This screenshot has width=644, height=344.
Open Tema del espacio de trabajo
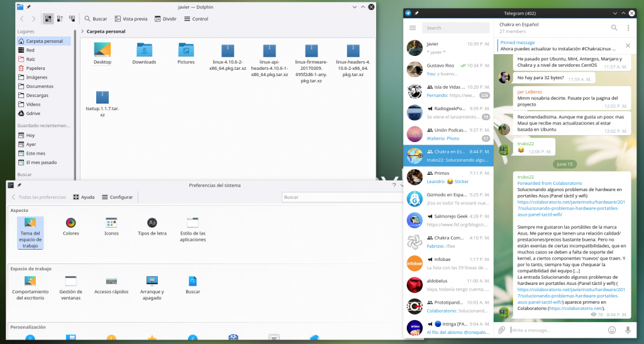30,233
